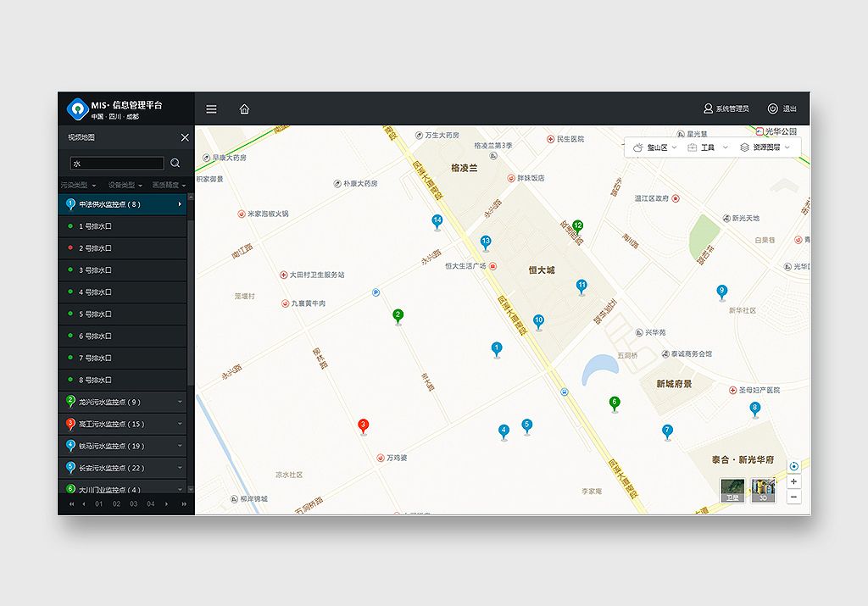
Task: Jump to the last list page
Action: click(184, 504)
